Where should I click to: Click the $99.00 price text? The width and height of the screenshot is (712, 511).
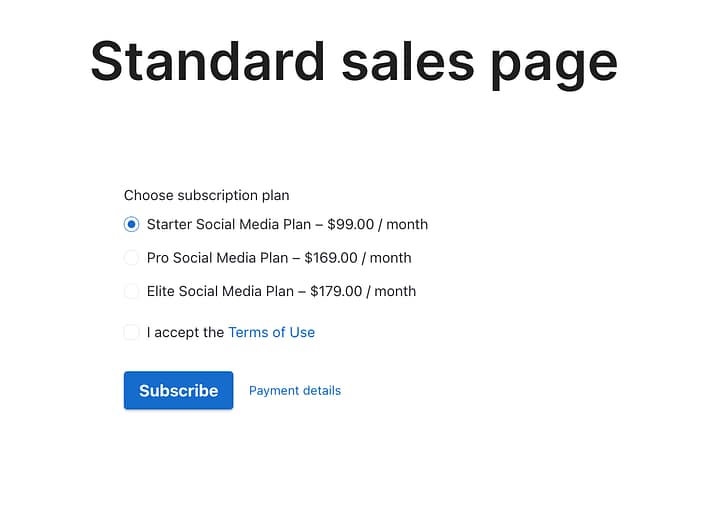350,224
